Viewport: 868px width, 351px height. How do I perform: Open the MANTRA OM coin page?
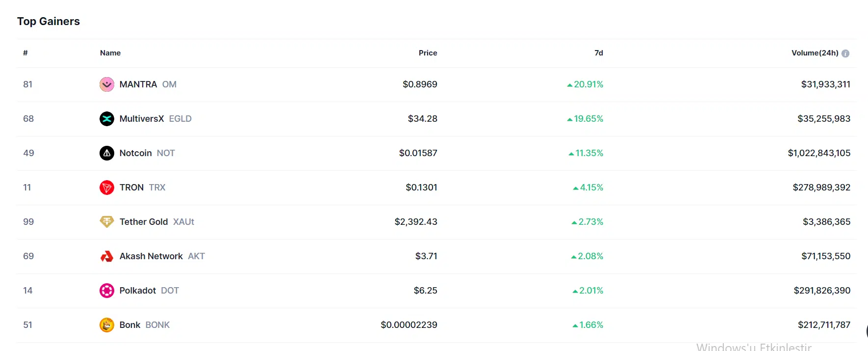[x=138, y=84]
